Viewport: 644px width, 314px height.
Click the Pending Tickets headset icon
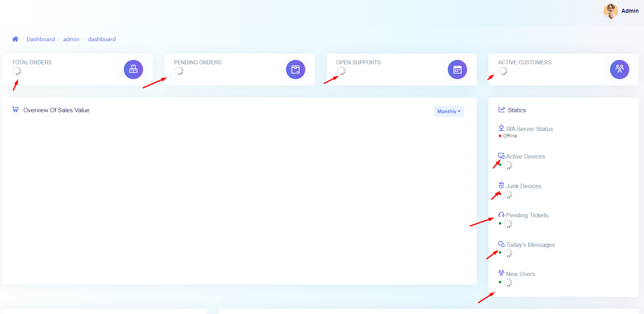point(501,215)
